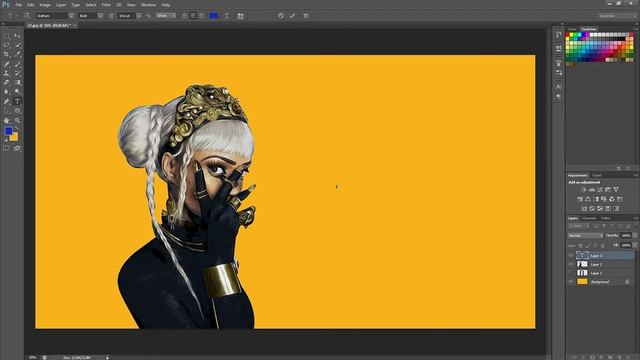The image size is (640, 360).
Task: Switch to the Channels tab
Action: click(x=589, y=218)
